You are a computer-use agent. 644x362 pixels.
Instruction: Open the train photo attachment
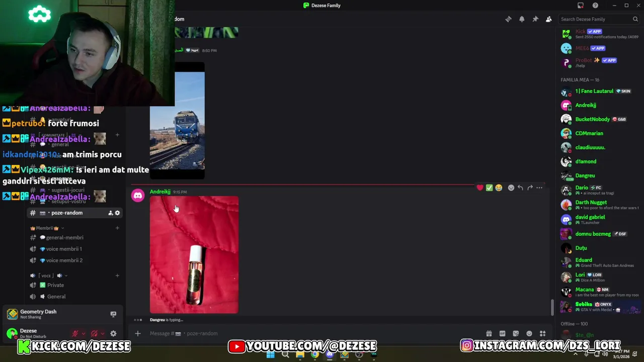pos(177,121)
